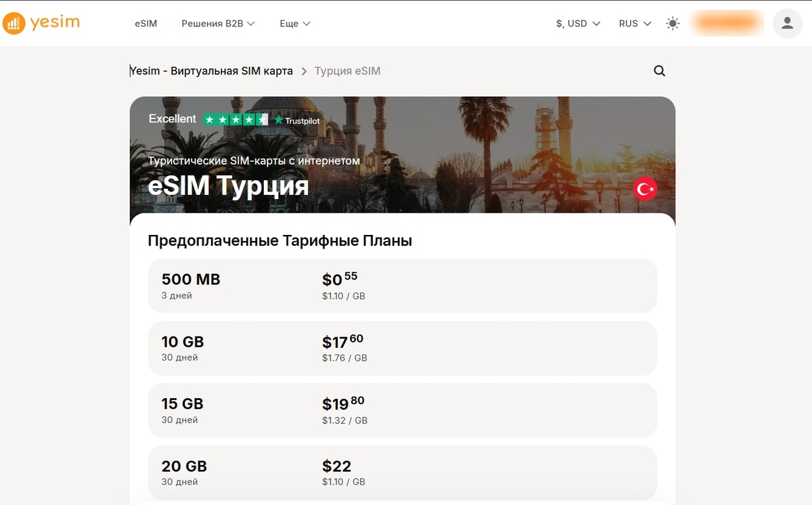Click the Yesim logo
This screenshot has width=812, height=505.
point(42,22)
